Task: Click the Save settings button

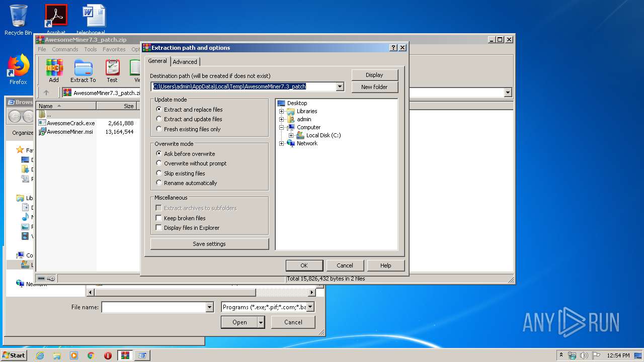Action: (x=209, y=244)
